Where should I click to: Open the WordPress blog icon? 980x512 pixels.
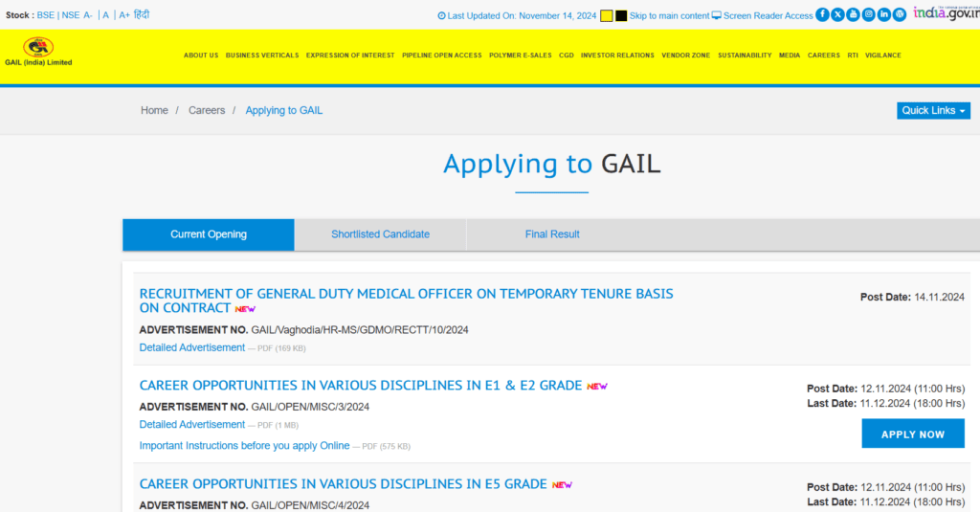coord(900,14)
